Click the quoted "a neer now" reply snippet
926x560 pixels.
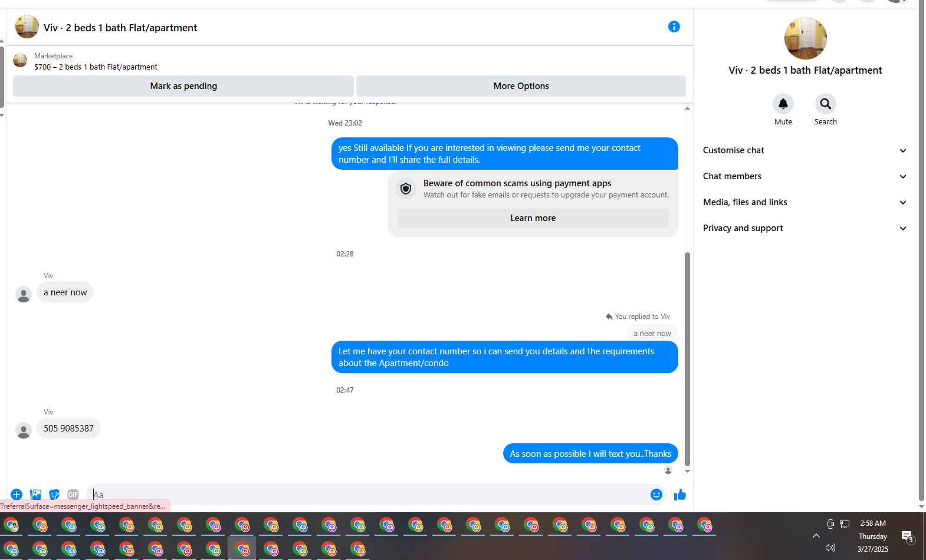point(652,333)
